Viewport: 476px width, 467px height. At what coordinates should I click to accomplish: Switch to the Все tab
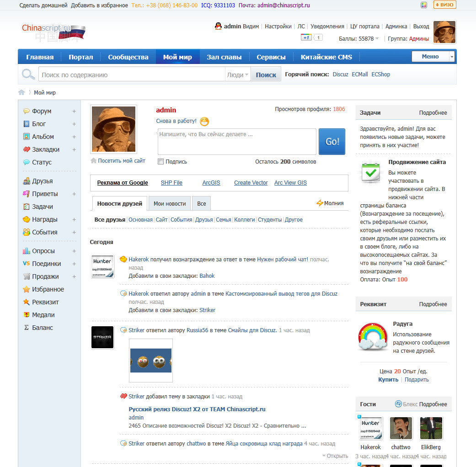(202, 204)
